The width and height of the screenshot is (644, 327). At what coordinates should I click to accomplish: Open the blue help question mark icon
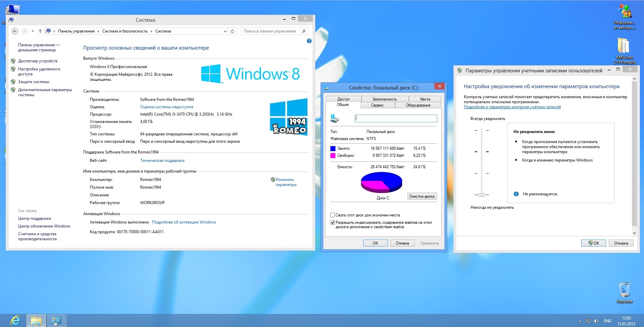point(309,41)
